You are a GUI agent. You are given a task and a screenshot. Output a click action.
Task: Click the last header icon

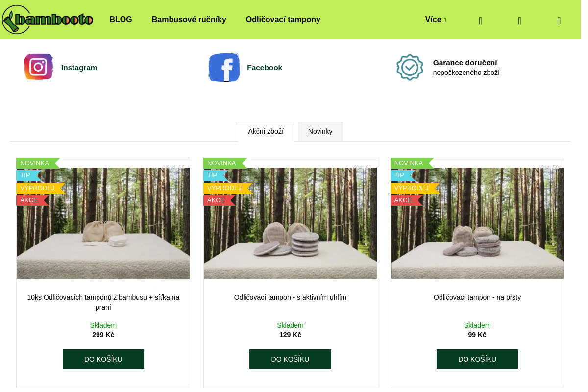click(x=559, y=20)
